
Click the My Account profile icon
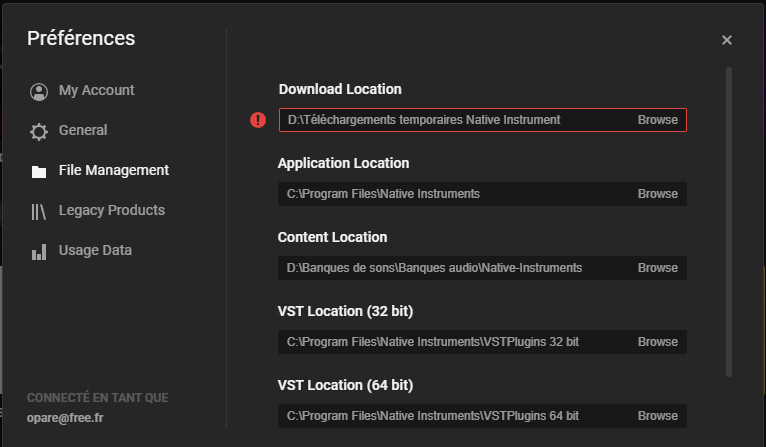(39, 91)
